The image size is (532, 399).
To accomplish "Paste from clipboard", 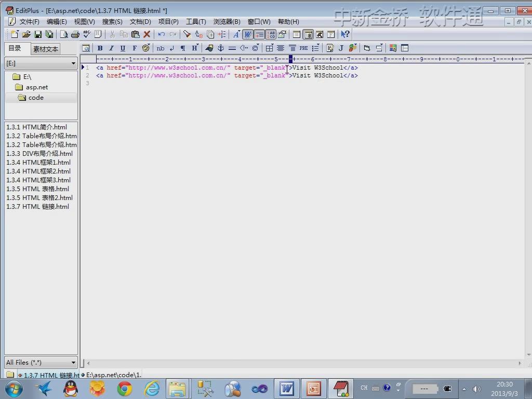I will tap(136, 34).
